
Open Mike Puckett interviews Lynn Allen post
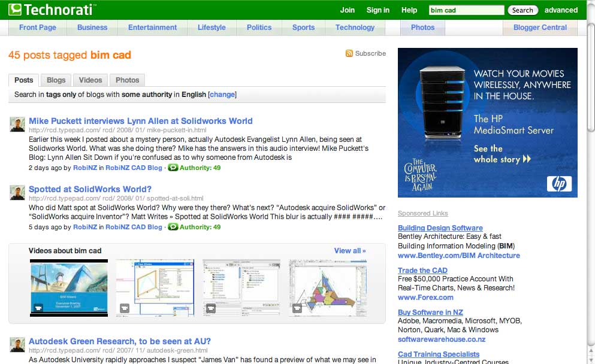(x=140, y=121)
